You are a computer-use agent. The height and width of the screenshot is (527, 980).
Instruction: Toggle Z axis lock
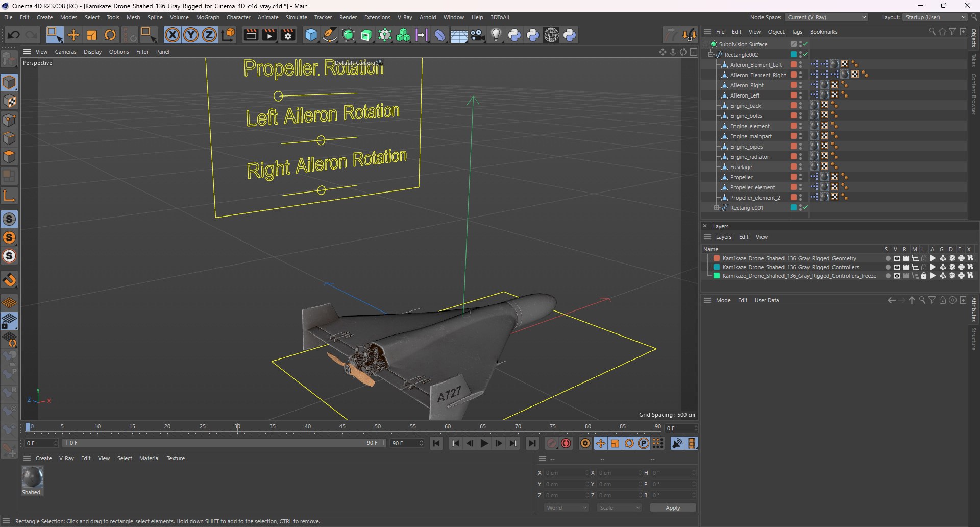(209, 35)
